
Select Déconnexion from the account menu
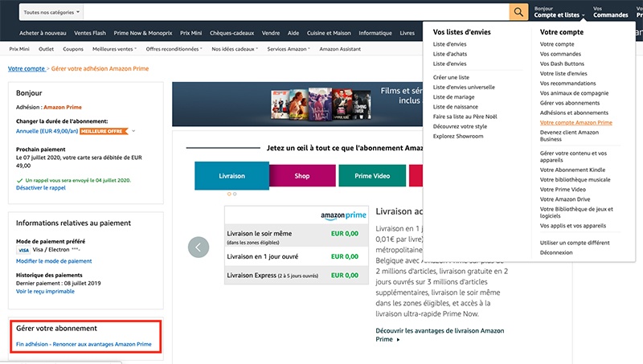pyautogui.click(x=559, y=252)
